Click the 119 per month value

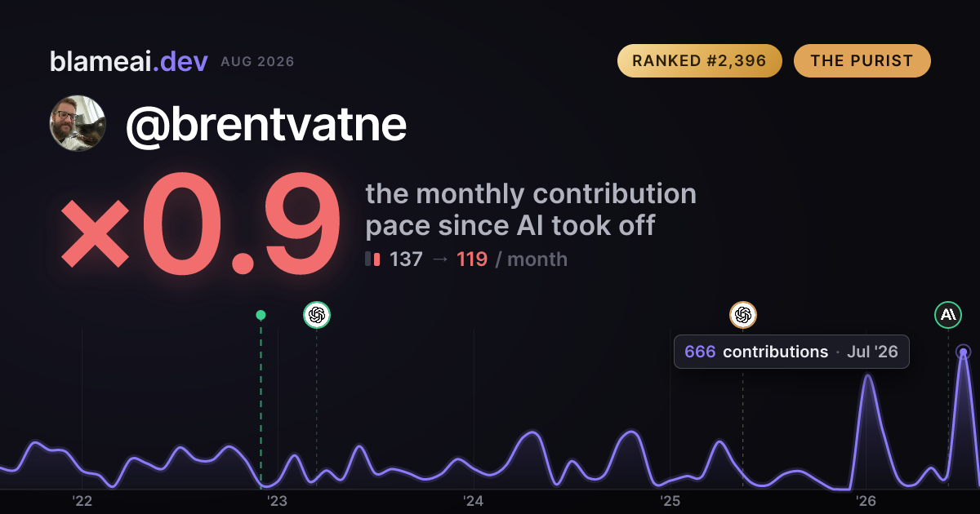tap(472, 259)
